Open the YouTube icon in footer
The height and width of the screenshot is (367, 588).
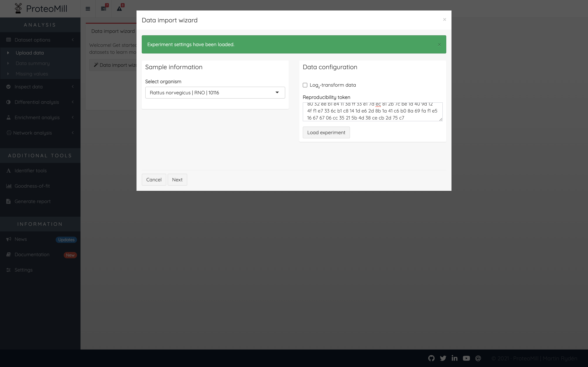pyautogui.click(x=466, y=358)
